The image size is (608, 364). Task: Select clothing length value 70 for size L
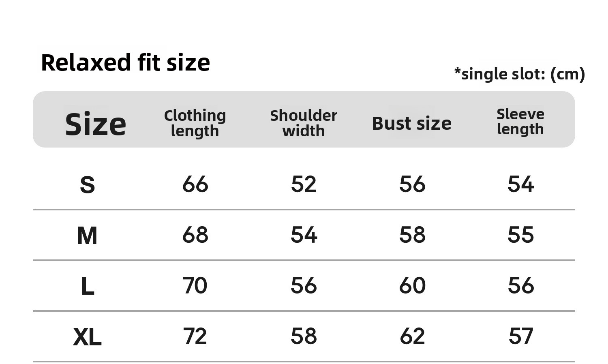[x=195, y=286]
